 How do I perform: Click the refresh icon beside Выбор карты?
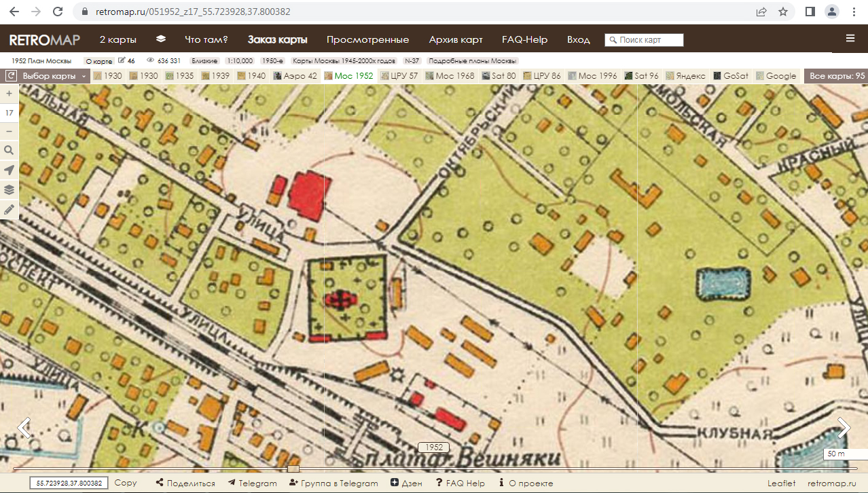12,76
